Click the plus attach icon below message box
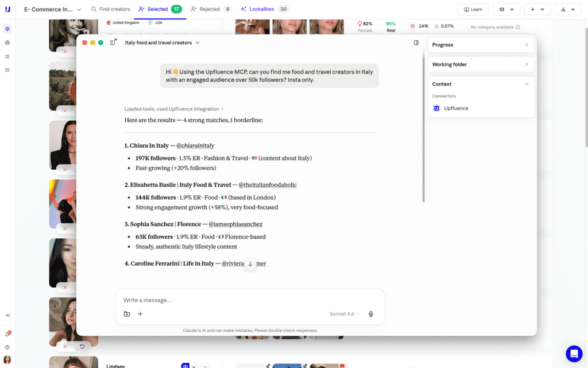This screenshot has height=368, width=588. pyautogui.click(x=140, y=314)
